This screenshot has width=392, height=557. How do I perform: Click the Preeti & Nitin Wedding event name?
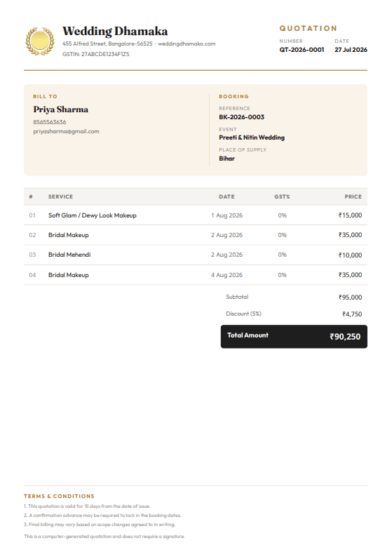252,137
